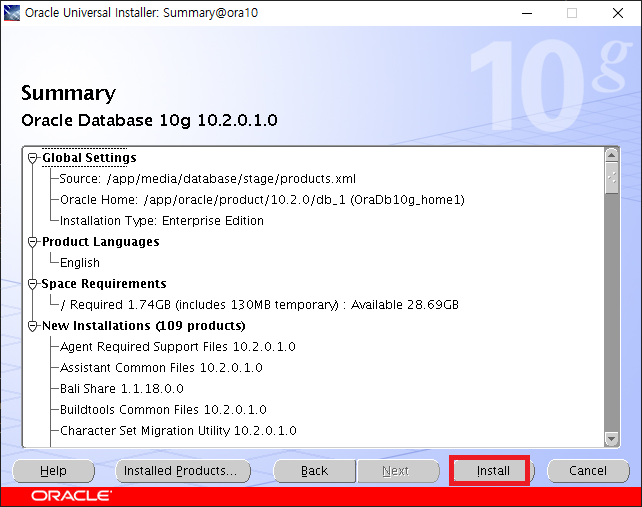
Task: Click the Oracle Installer title bar icon
Action: coord(11,13)
